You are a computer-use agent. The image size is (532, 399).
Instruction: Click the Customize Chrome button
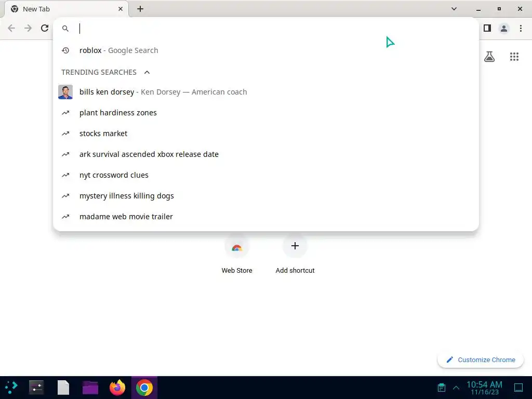(481, 360)
